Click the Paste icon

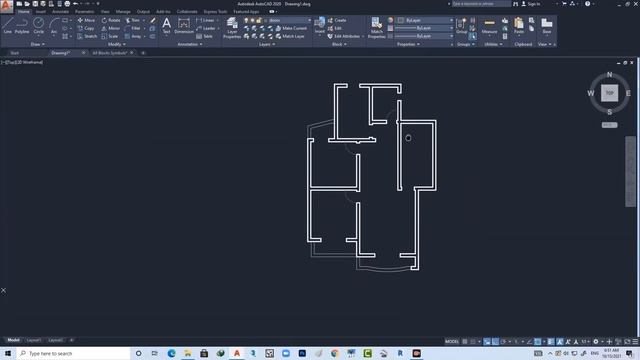pos(519,26)
